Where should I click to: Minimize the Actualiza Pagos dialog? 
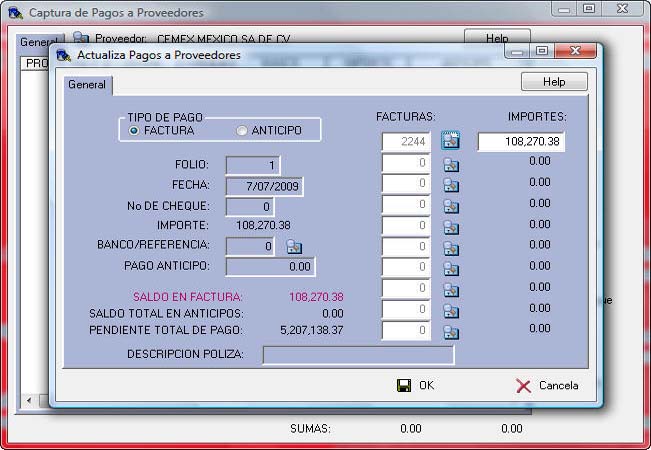(517, 51)
